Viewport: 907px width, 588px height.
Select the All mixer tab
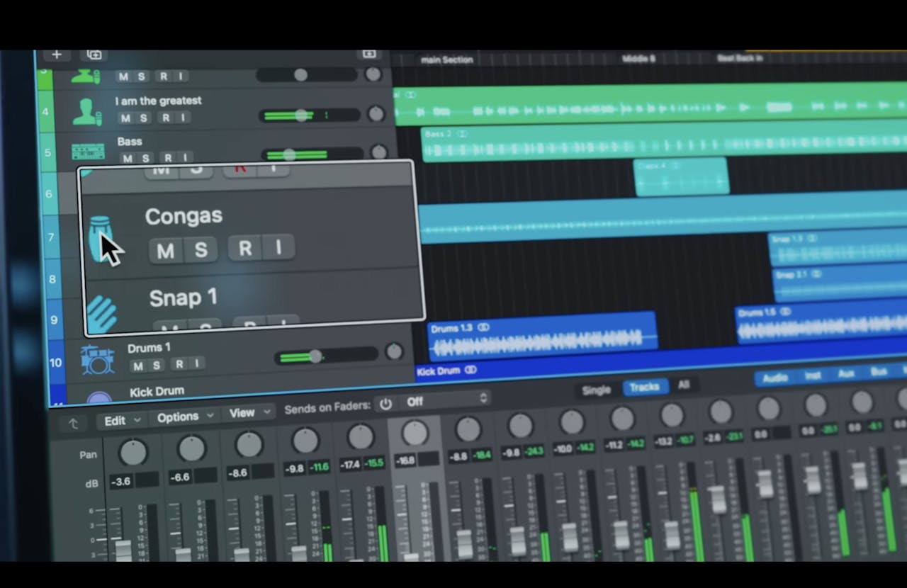683,385
